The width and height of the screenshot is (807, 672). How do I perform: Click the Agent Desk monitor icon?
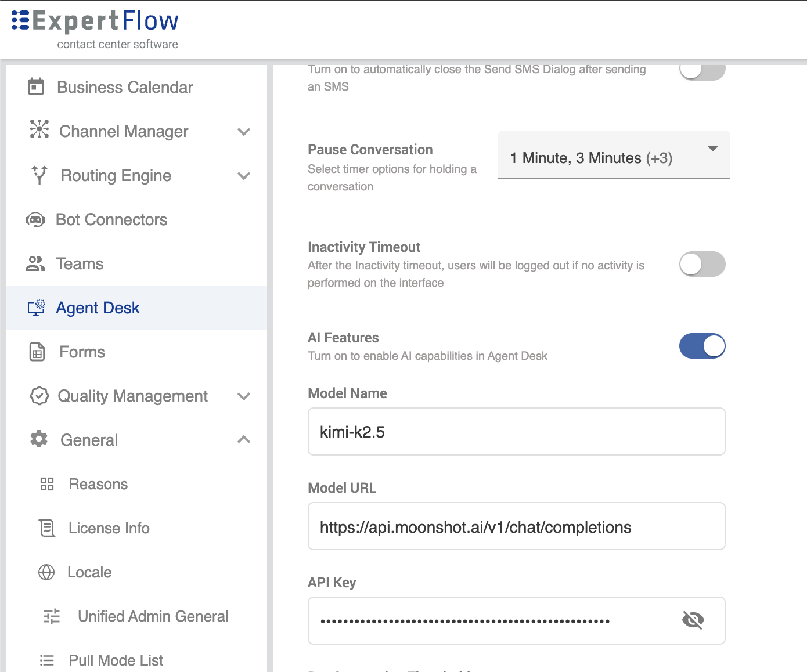tap(37, 308)
